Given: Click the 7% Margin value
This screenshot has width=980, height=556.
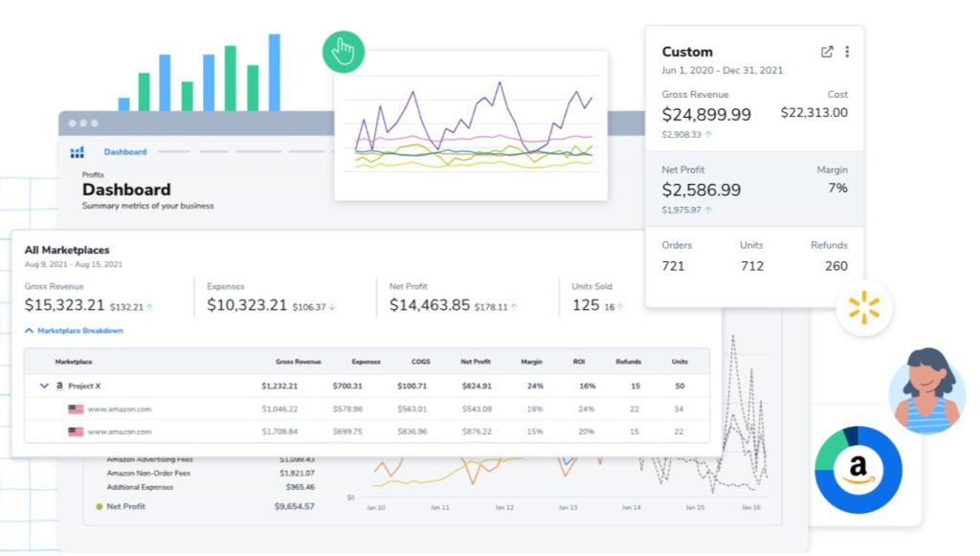Looking at the screenshot, I should [x=837, y=188].
